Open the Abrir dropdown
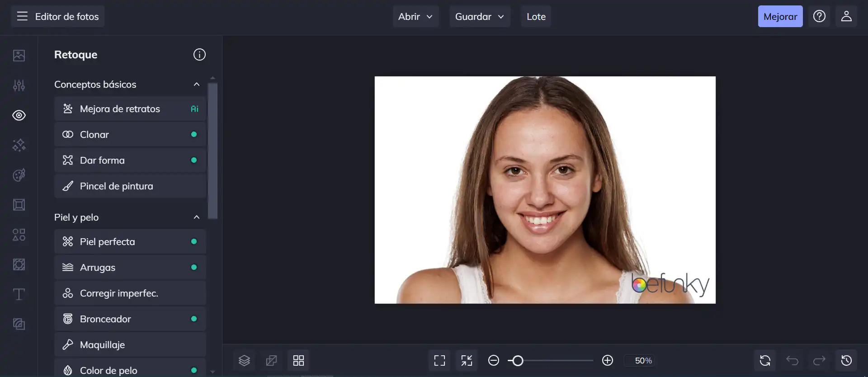Viewport: 868px width, 377px height. click(415, 17)
